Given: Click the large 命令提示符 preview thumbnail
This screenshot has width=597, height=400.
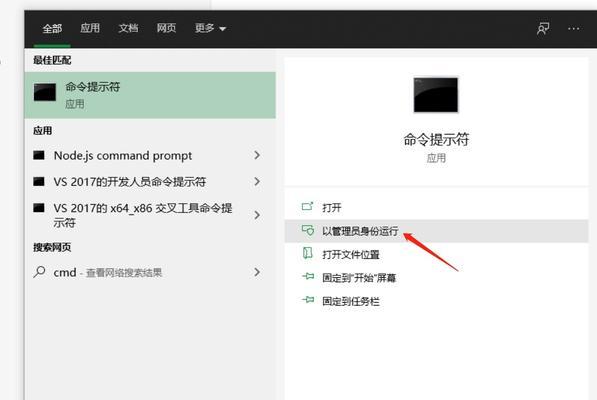Looking at the screenshot, I should 436,95.
